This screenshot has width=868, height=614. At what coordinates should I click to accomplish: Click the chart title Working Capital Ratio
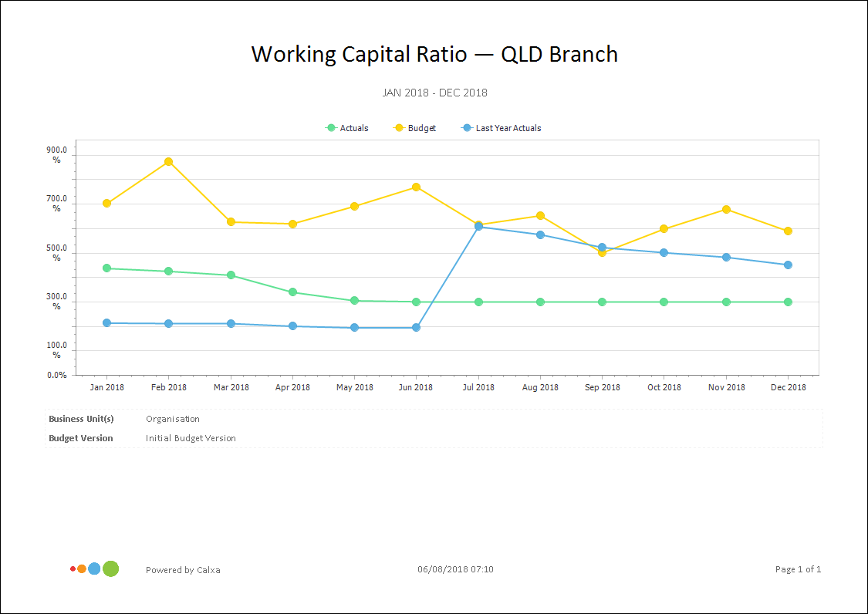(x=434, y=54)
